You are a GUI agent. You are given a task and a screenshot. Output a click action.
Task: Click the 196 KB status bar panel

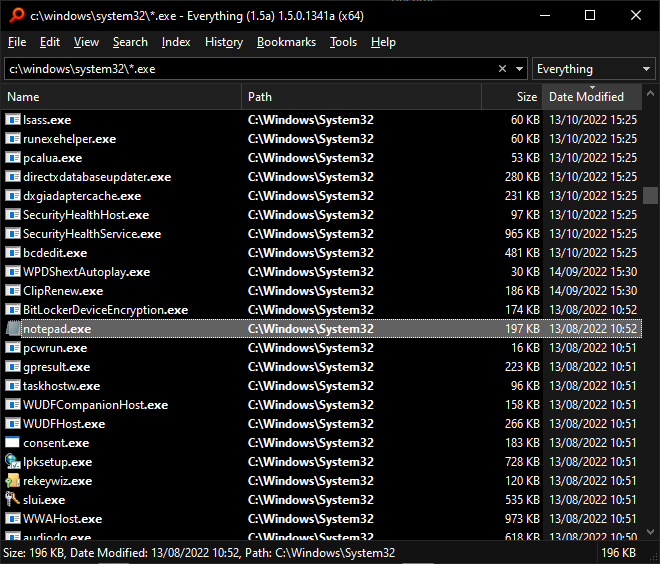[x=618, y=553]
